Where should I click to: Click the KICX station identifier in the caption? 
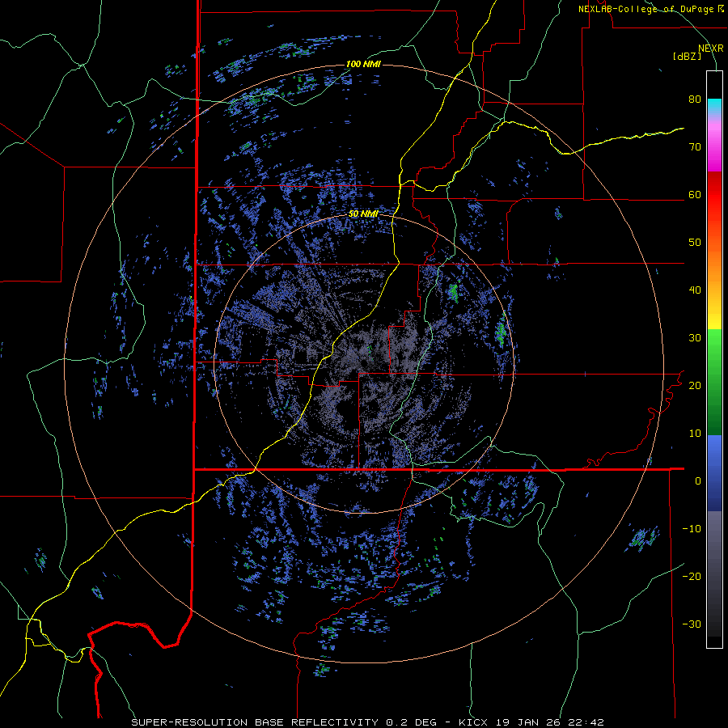pos(474,722)
